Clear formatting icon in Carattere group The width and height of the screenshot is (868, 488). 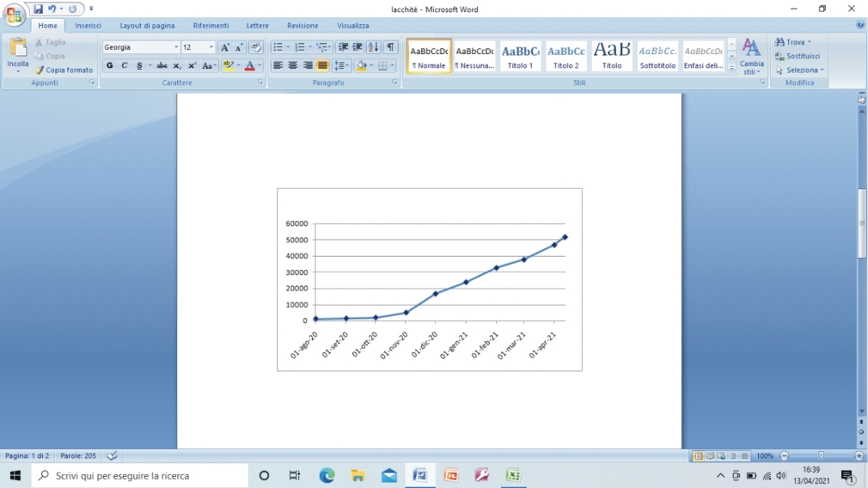pos(256,47)
